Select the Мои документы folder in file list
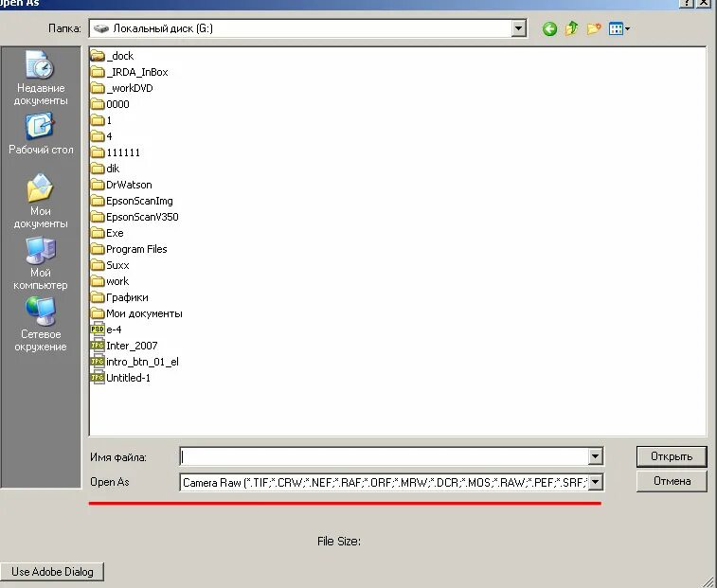The width and height of the screenshot is (717, 588). click(136, 313)
